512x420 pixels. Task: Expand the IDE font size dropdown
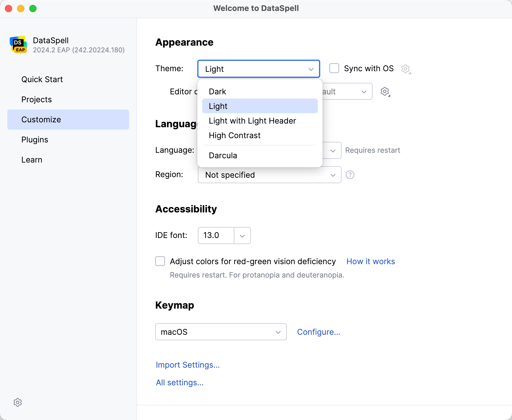[x=242, y=236]
